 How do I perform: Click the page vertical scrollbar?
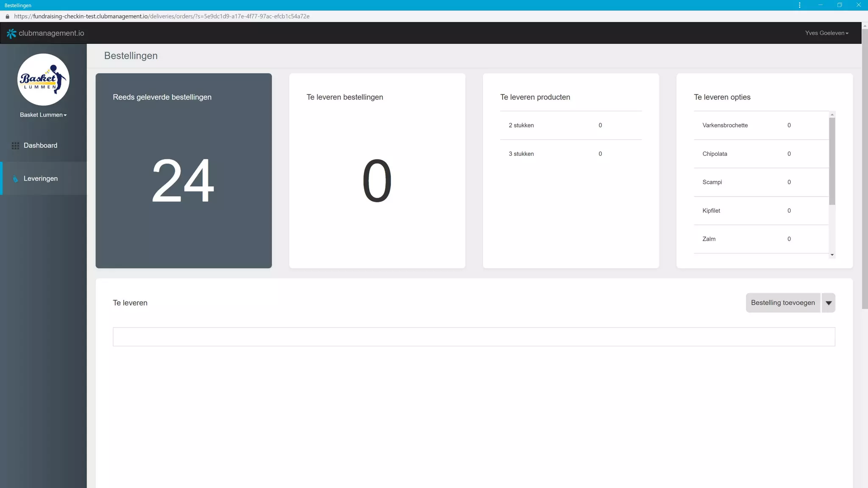[x=865, y=169]
